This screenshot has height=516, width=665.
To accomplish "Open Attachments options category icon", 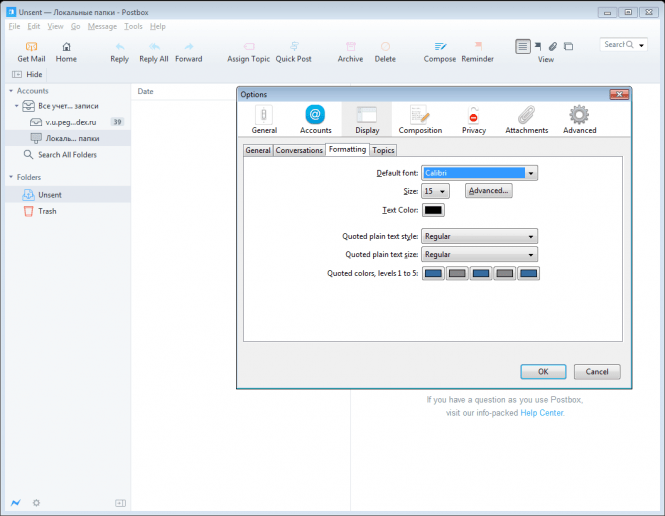I will click(x=526, y=115).
